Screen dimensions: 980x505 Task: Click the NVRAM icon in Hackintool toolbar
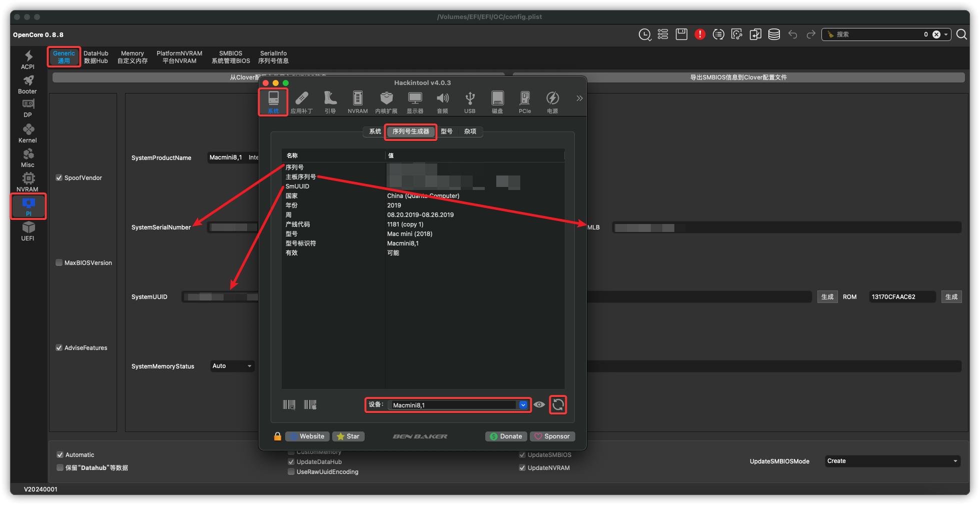(x=357, y=101)
